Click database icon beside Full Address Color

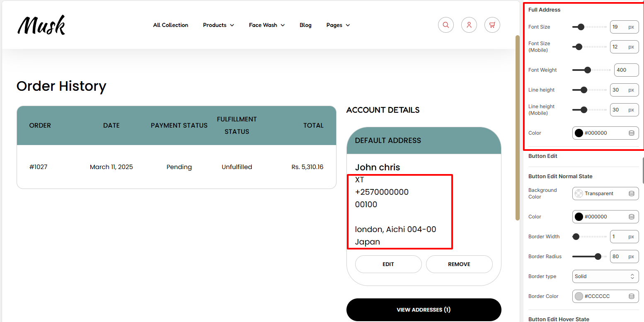coord(632,133)
